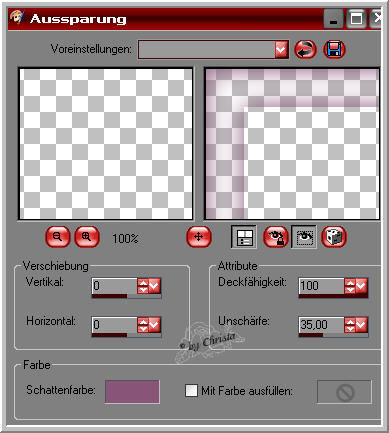Click the right preview pane thumbnail
This screenshot has height=433, width=389.
(292, 144)
